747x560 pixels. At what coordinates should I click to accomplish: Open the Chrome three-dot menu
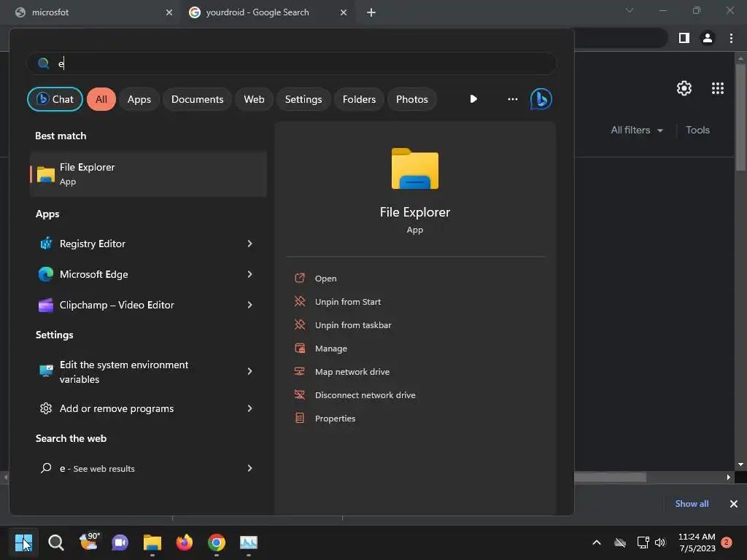coord(731,38)
